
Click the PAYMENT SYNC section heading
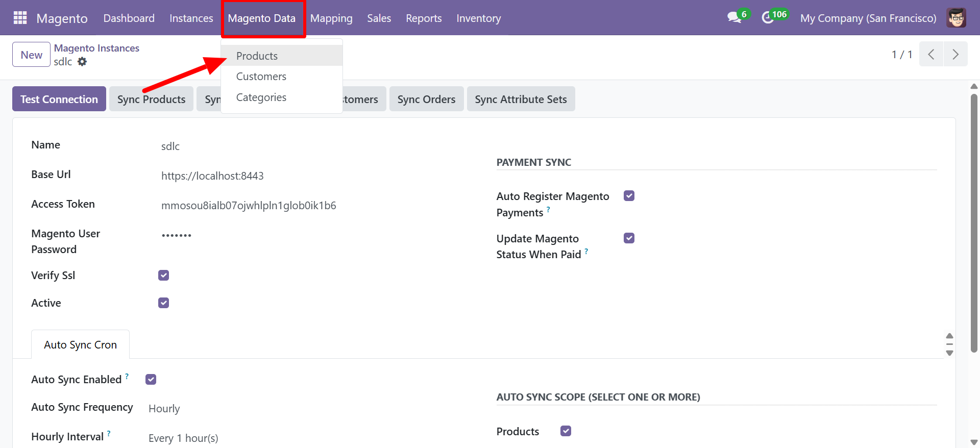pos(534,162)
